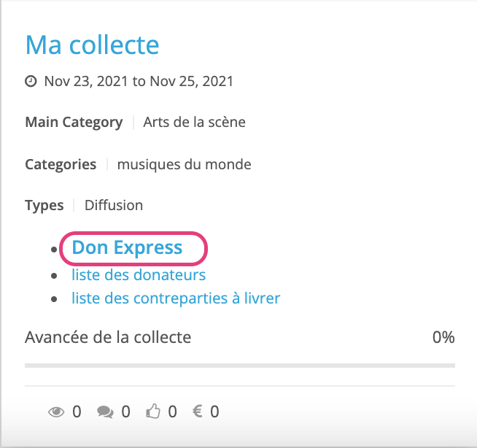The width and height of the screenshot is (477, 448).
Task: Click the clock icon beside the dates
Action: tap(31, 82)
